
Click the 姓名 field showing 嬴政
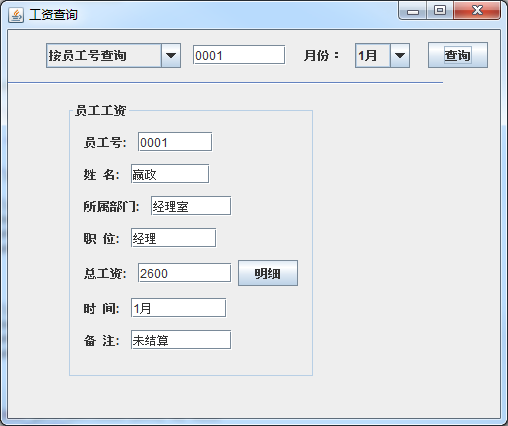[x=170, y=173]
